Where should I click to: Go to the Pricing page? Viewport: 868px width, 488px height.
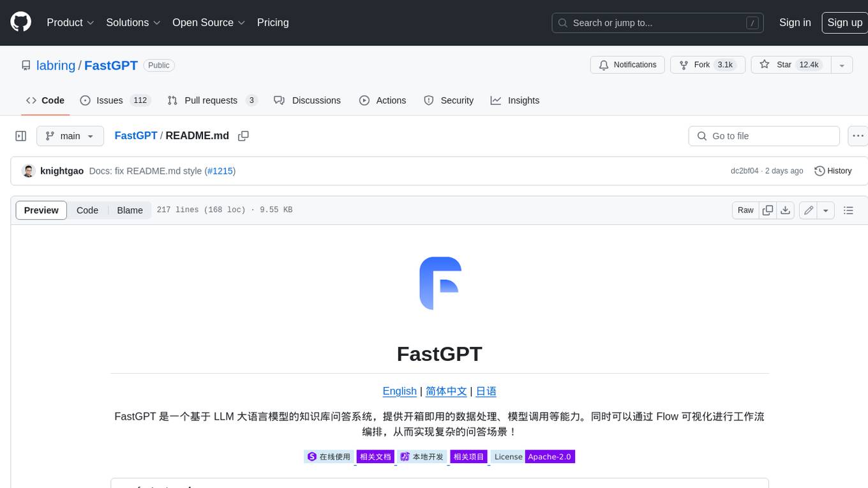pyautogui.click(x=273, y=22)
